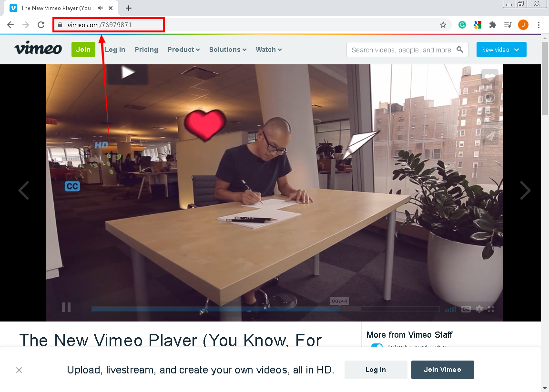The image size is (549, 392).
Task: Click Join Vimeo in the bottom banner
Action: click(x=442, y=370)
